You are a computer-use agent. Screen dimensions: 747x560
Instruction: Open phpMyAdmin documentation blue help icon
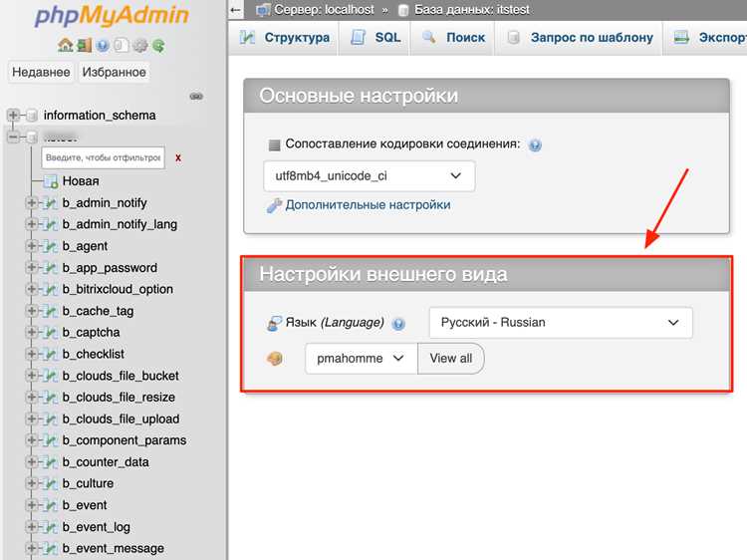click(x=103, y=45)
